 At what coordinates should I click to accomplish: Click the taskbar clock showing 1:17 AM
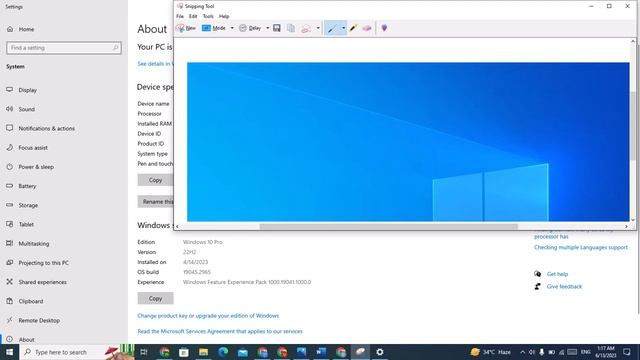606,352
